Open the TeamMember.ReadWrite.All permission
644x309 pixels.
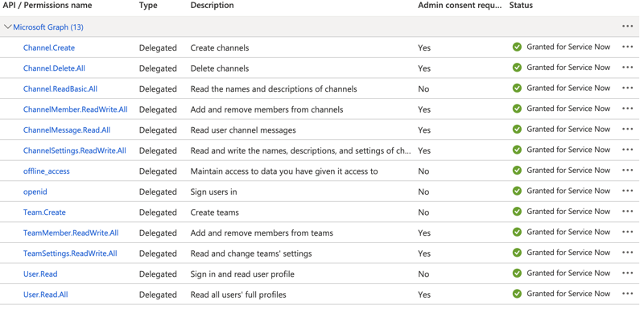point(71,233)
